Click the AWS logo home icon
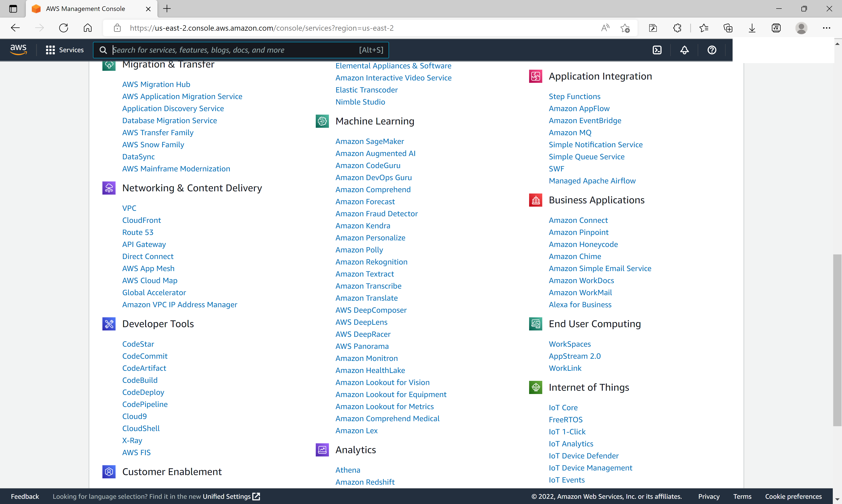Screen dimensions: 842x504 [18, 50]
